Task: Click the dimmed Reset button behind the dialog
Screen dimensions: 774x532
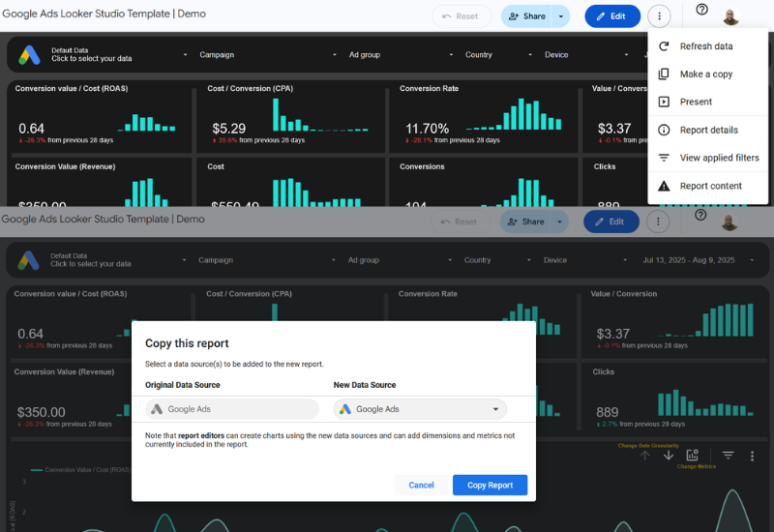Action: [x=461, y=222]
